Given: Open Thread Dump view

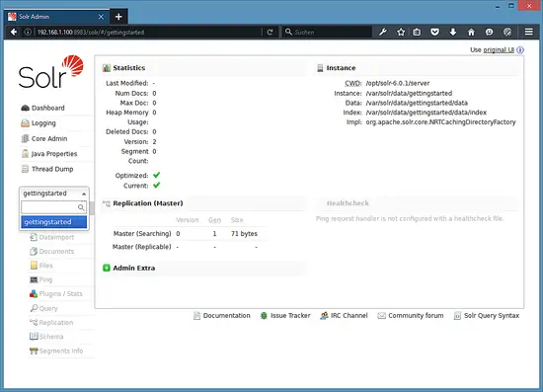Looking at the screenshot, I should tap(47, 169).
